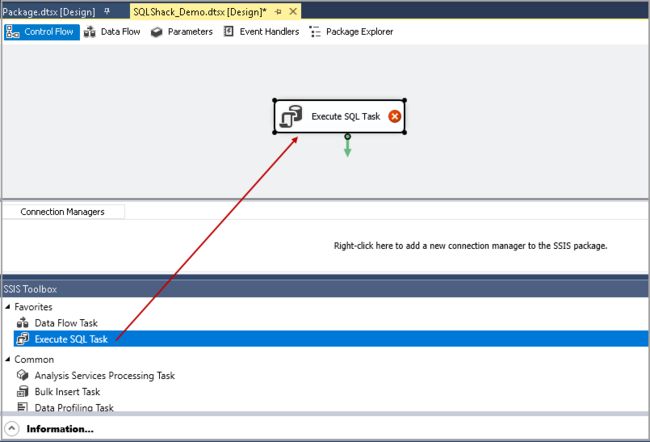Open the Parameters tab

pyautogui.click(x=182, y=32)
